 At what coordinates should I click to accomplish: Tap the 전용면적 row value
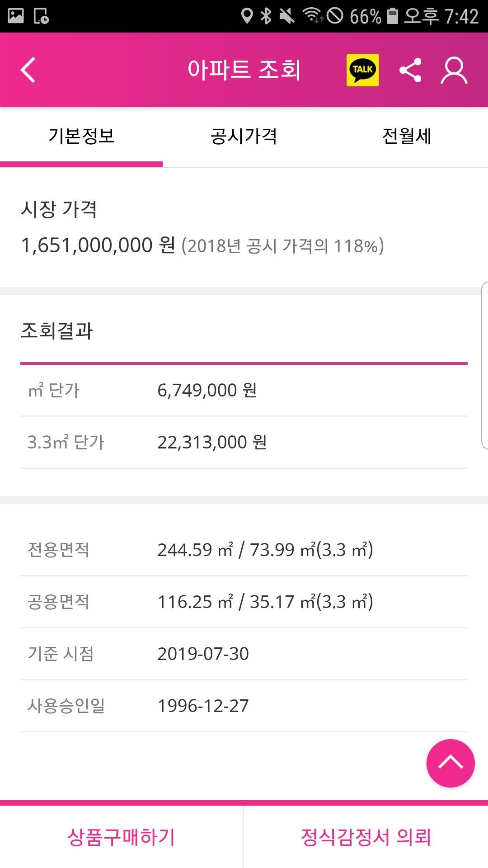tap(265, 550)
